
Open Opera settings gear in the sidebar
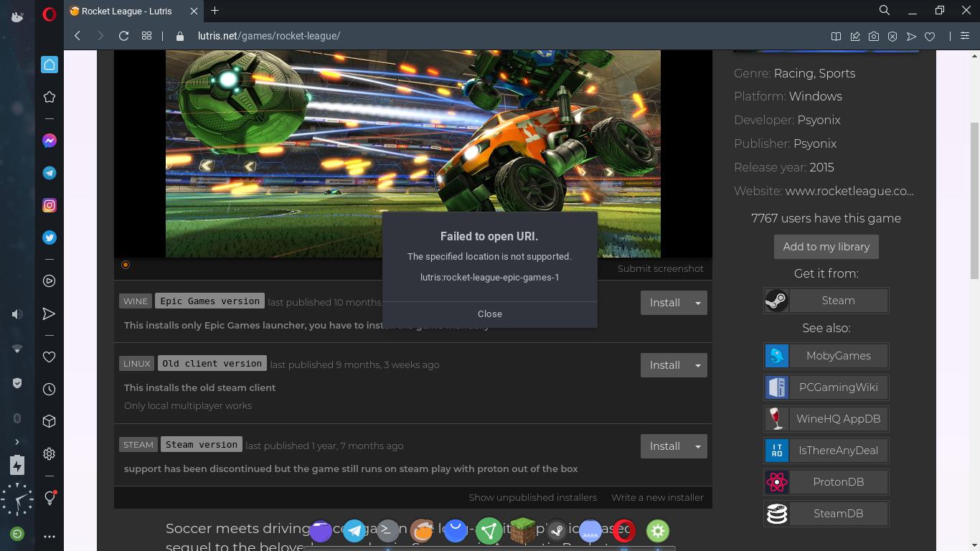[49, 453]
